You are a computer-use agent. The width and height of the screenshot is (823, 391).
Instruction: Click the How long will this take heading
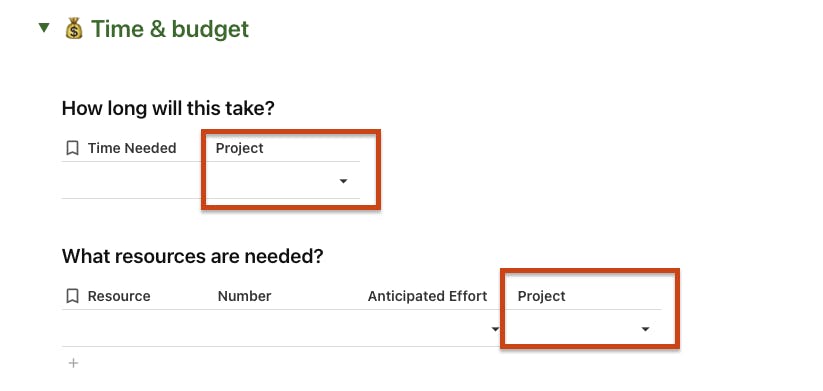coord(168,109)
